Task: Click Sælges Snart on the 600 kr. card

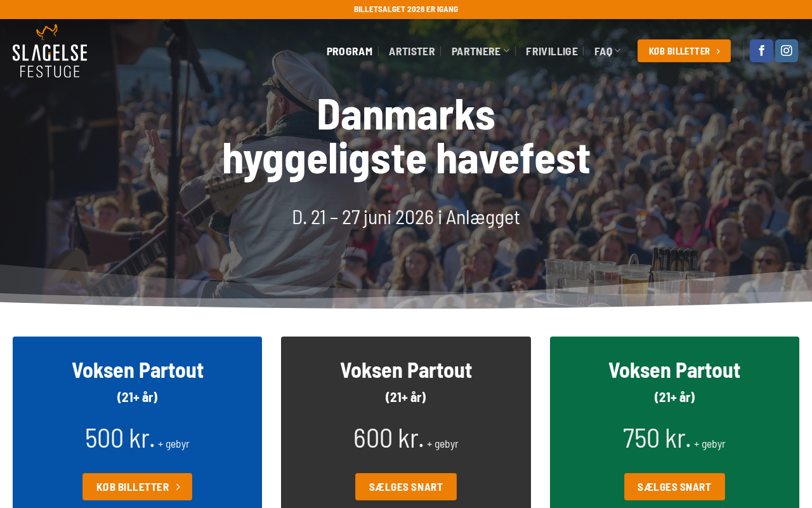Action: tap(406, 486)
